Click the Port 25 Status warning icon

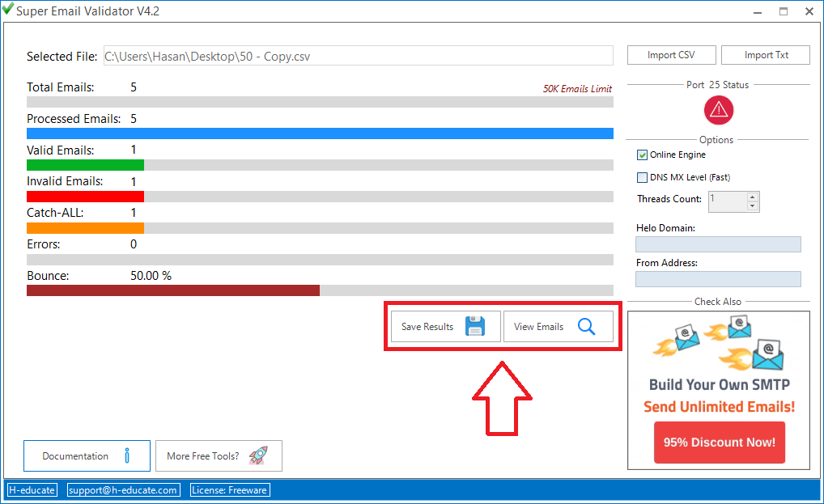(719, 110)
